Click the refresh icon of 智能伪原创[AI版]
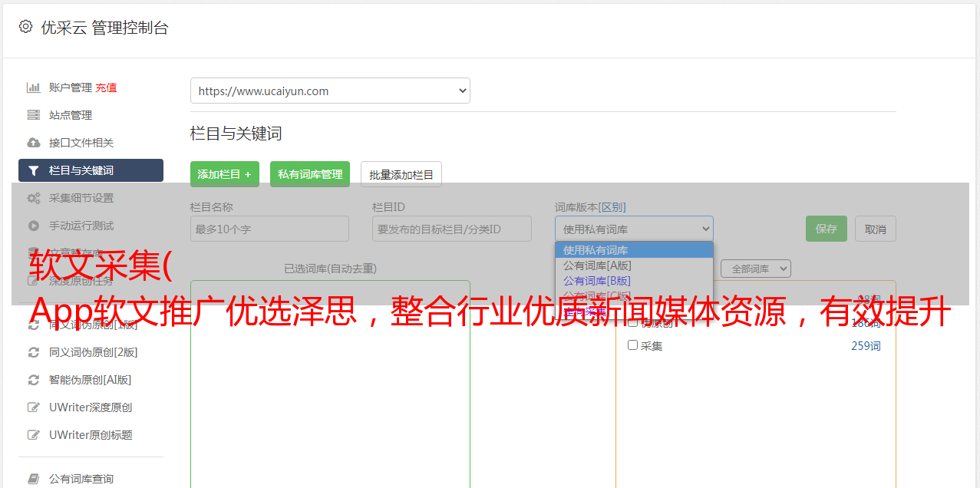 [33, 380]
